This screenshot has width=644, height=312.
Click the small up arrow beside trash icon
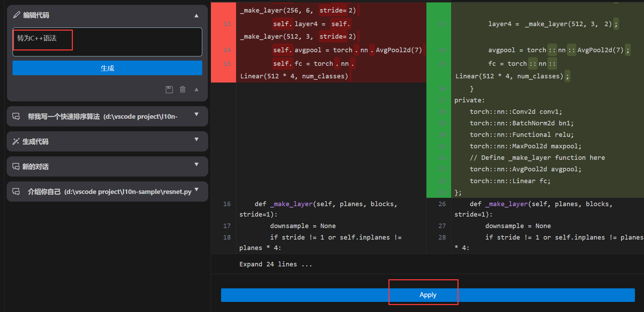(x=196, y=89)
